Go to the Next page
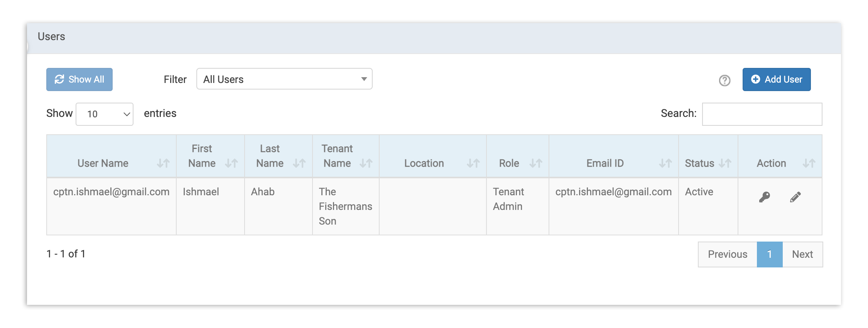 (x=802, y=254)
